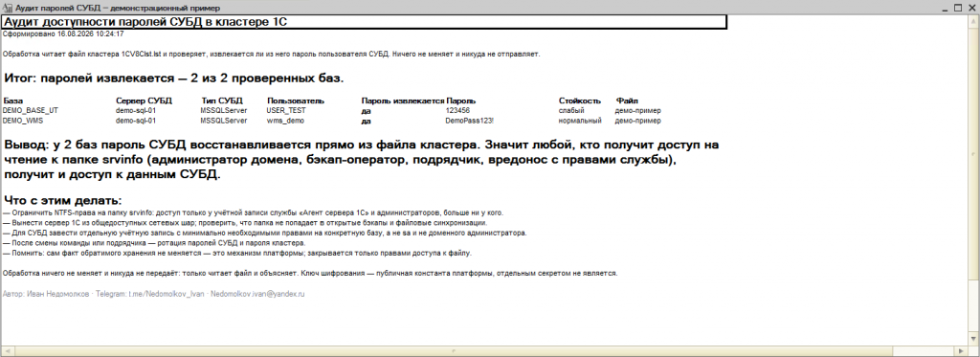The width and height of the screenshot is (980, 357).
Task: Click the author line with Telegram contact
Action: (x=154, y=293)
